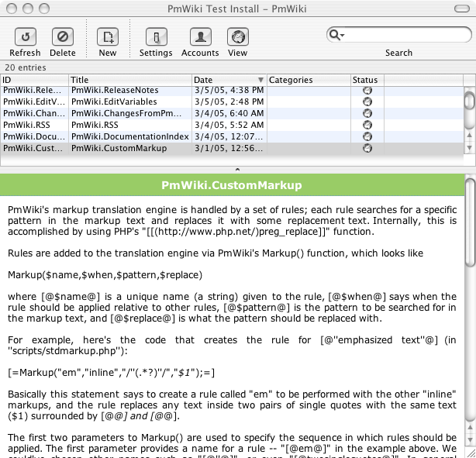Screen dimensions: 476x458
Task: Click the PmWiki.Rele... ID cell
Action: click(34, 90)
